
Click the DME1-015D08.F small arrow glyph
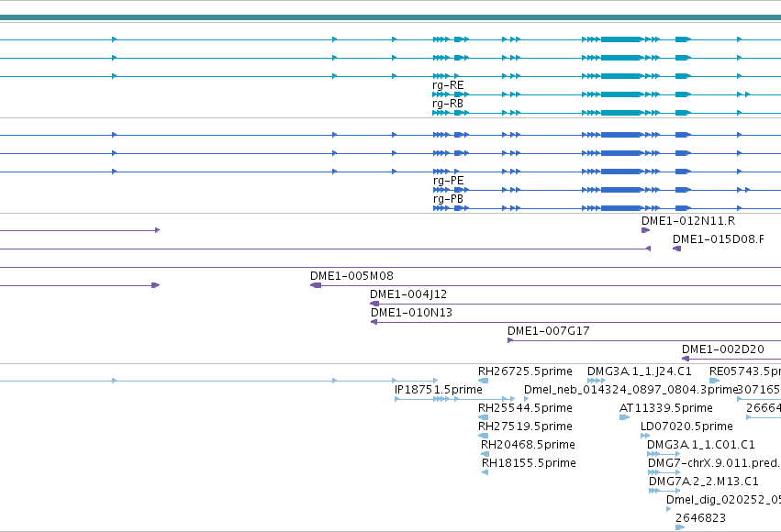677,249
